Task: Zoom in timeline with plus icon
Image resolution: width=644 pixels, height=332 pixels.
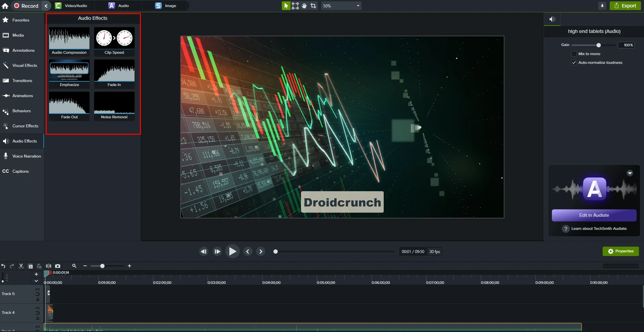Action: [x=129, y=266]
